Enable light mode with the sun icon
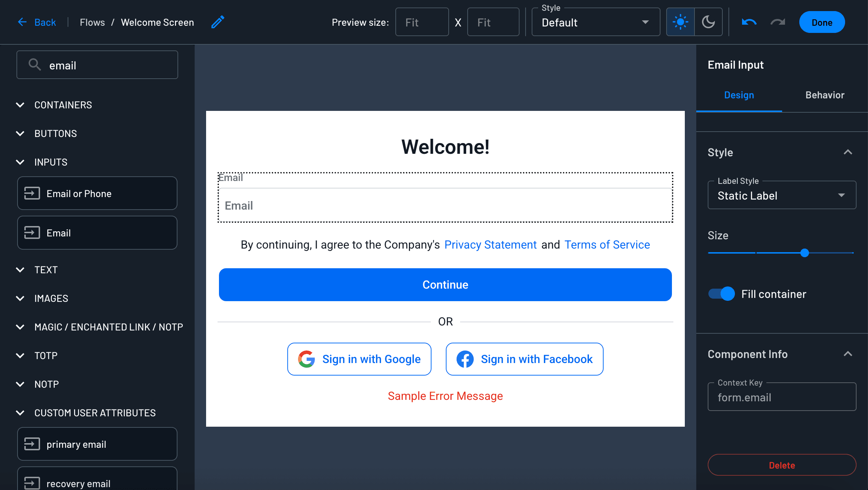 click(680, 22)
